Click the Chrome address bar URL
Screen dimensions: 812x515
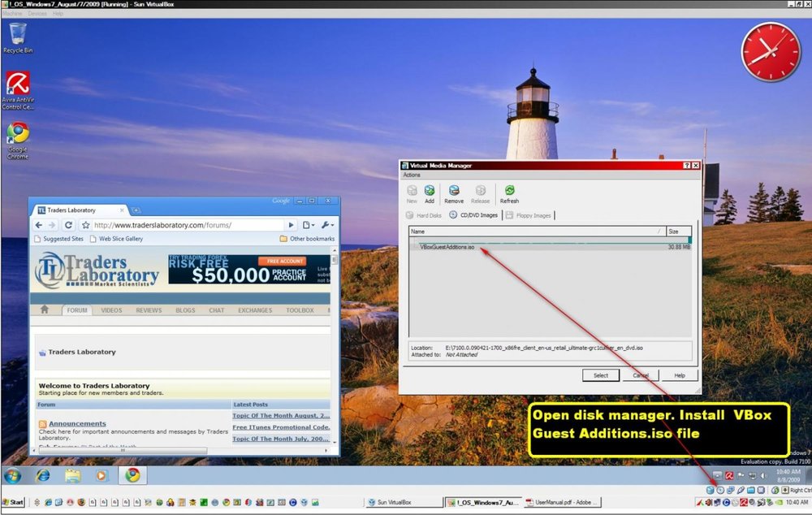pos(162,225)
